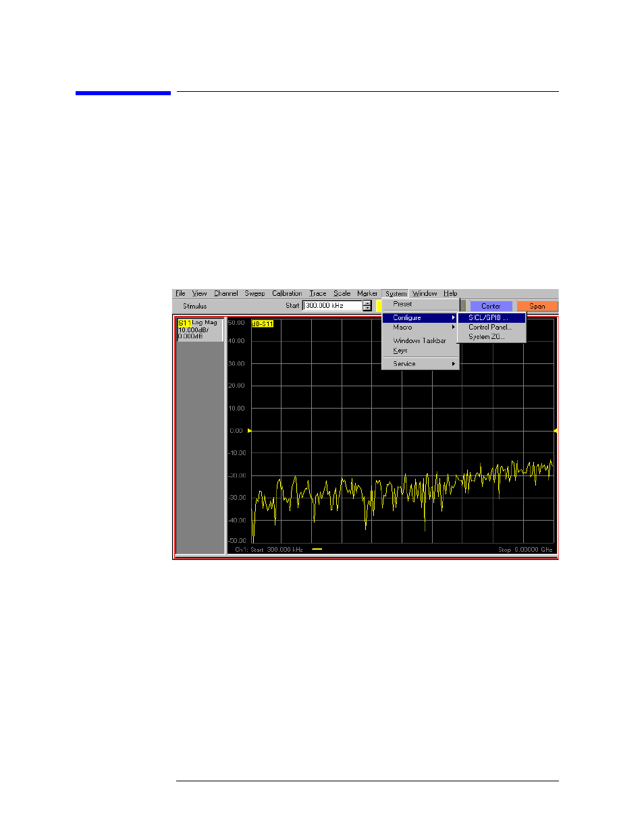This screenshot has height=834, width=644.
Task: Click the Stimulus label
Action: coord(194,306)
